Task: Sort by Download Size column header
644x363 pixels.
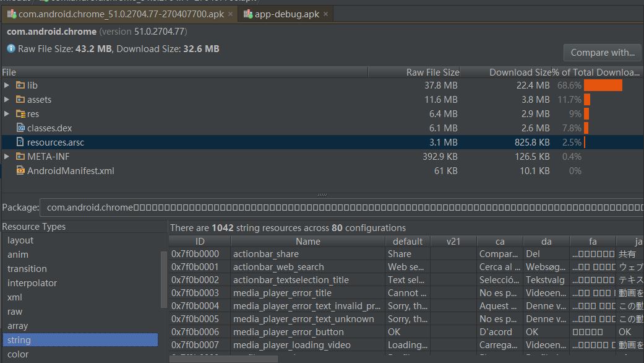Action: [505, 72]
